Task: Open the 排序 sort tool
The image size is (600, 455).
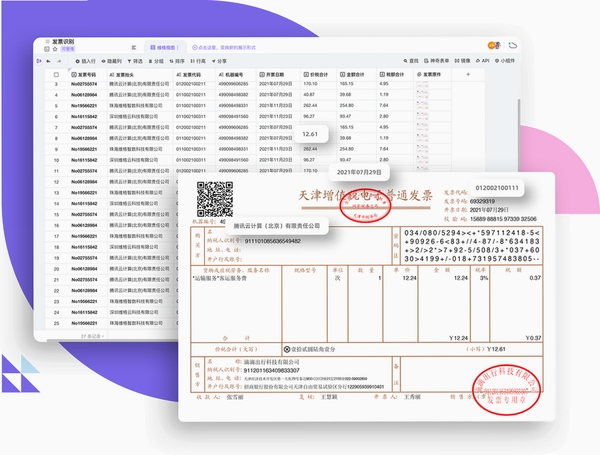Action: (x=177, y=61)
